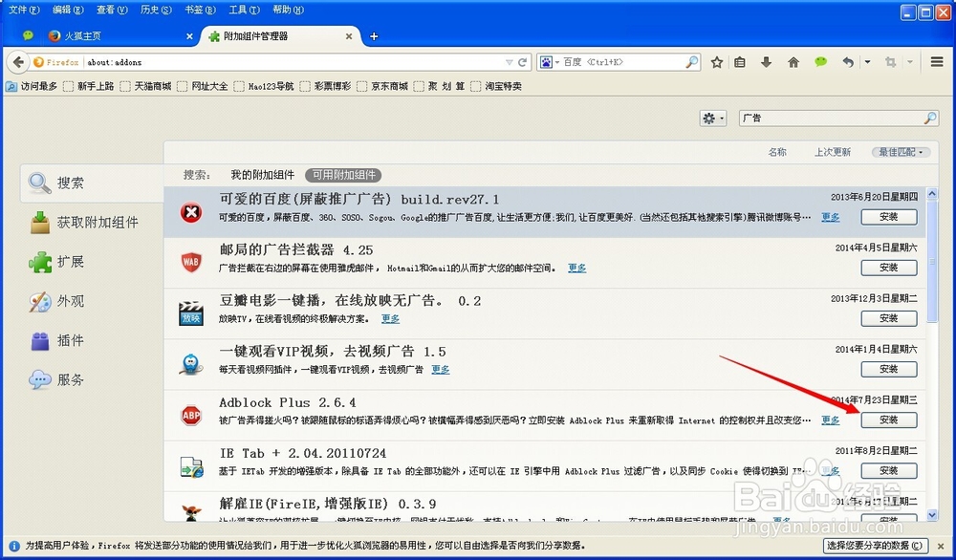Select the 搜索 sidebar category

click(92, 183)
